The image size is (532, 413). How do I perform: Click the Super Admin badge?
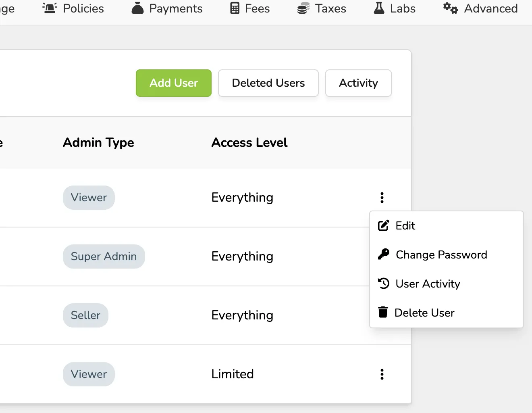(104, 257)
